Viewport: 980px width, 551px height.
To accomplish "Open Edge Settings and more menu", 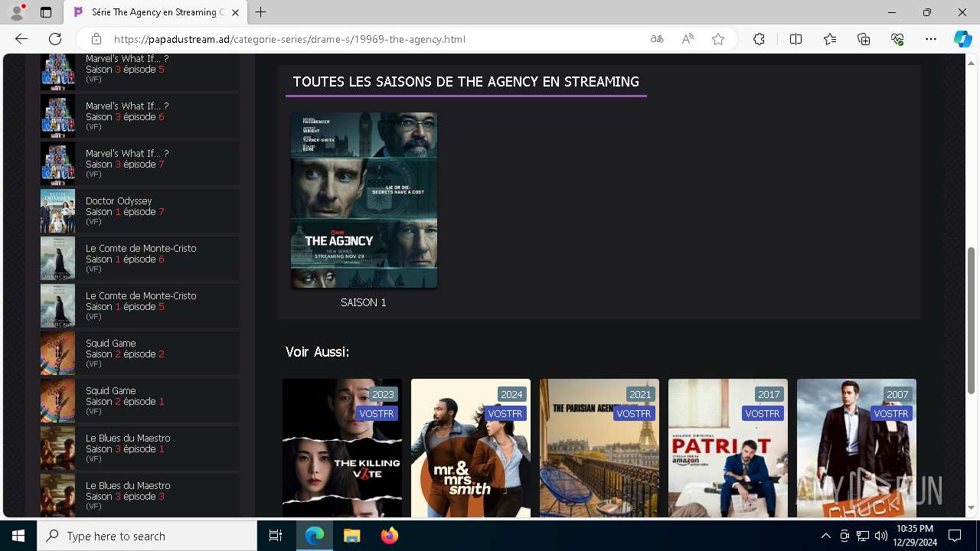I will pos(931,39).
